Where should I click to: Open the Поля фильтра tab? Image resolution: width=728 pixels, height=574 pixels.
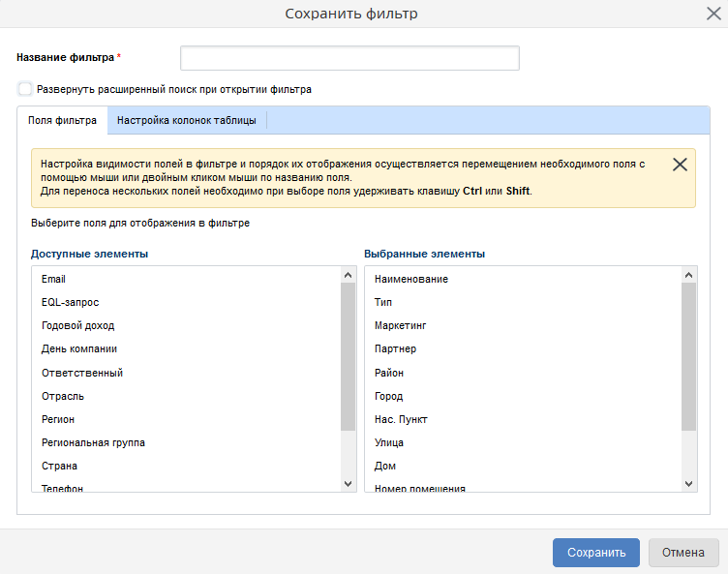pos(63,121)
